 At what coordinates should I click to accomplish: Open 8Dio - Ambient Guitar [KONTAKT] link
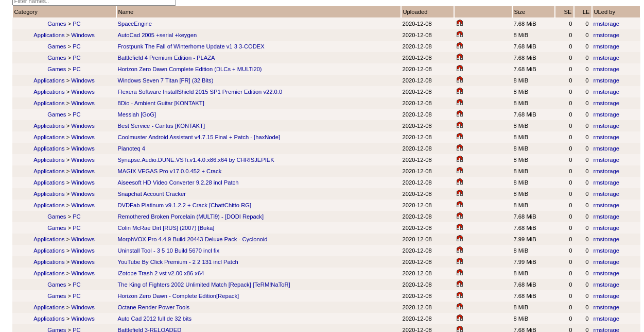[161, 103]
